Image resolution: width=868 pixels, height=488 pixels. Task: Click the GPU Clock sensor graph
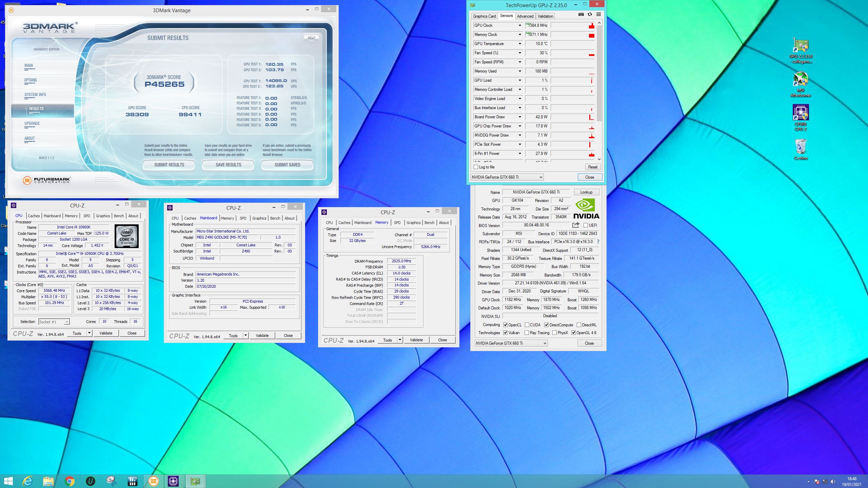[573, 25]
